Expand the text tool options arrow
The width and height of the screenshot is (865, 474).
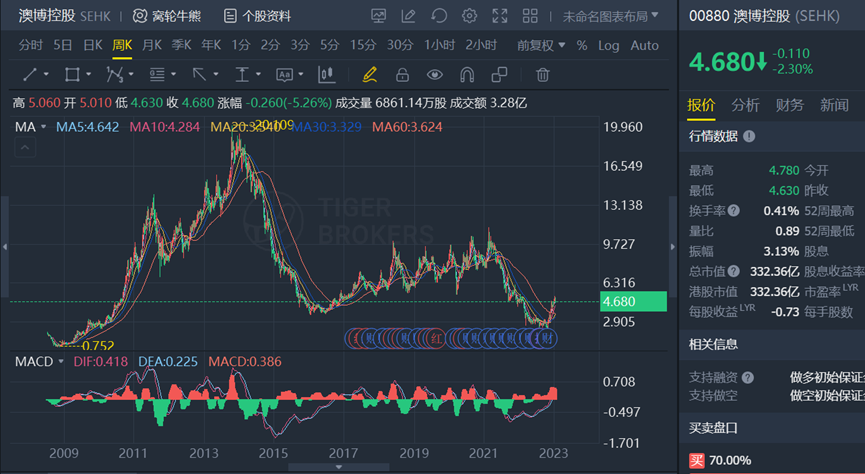(301, 74)
